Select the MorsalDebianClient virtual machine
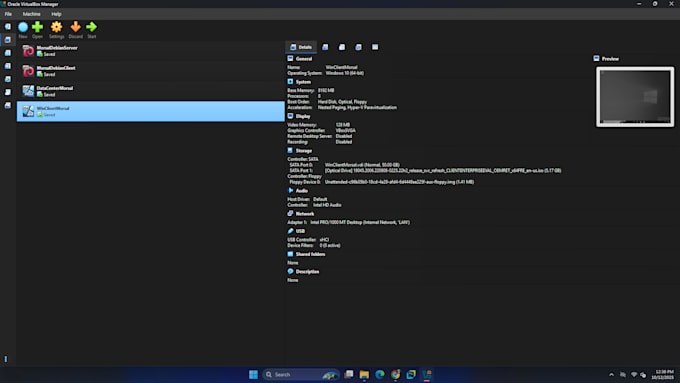This screenshot has width=680, height=383. pos(150,71)
